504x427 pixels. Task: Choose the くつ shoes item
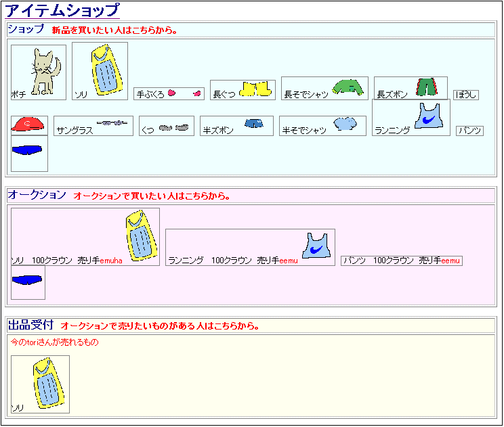click(x=167, y=126)
